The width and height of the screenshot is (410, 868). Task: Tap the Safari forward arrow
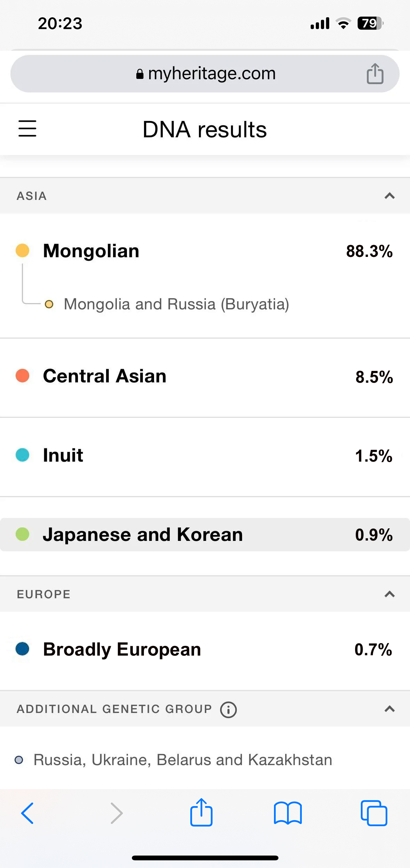[x=116, y=813]
